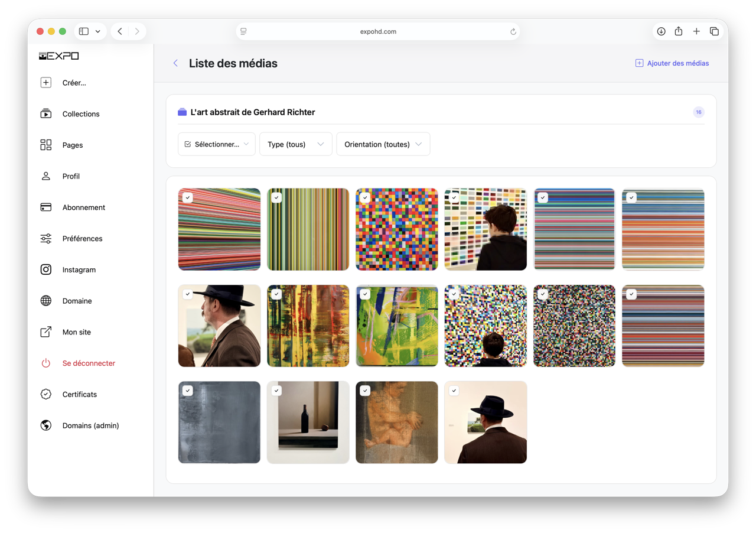Go to Préférences in the sidebar
The image size is (756, 533).
[x=82, y=239]
